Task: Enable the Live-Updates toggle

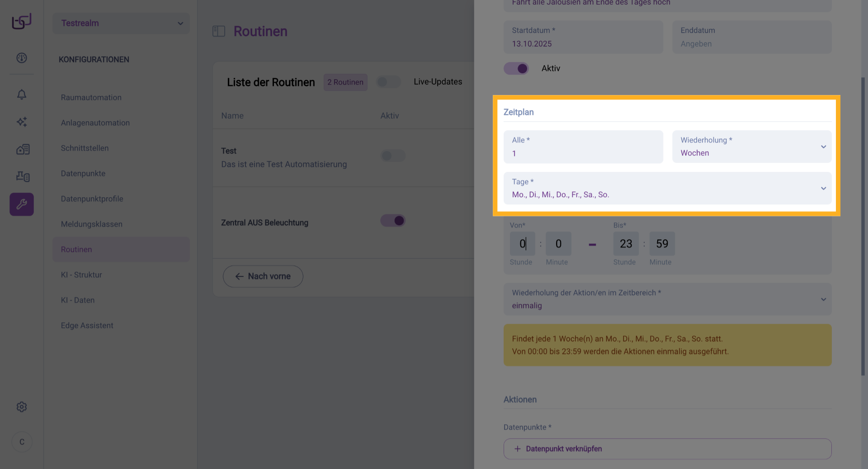Action: point(388,82)
